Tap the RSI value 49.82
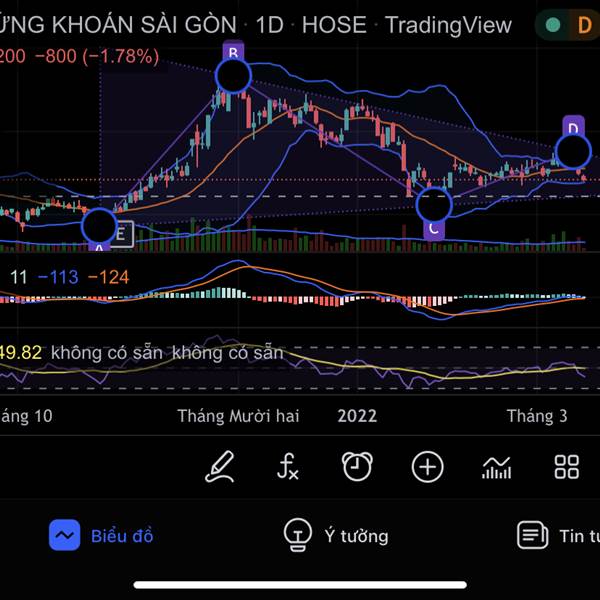Screen dimensions: 600x600 point(20,352)
